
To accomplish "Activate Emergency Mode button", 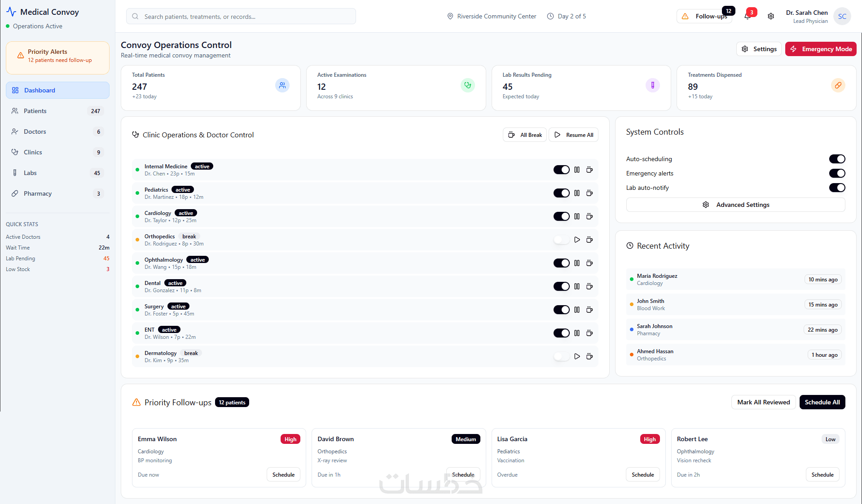I will pos(821,49).
